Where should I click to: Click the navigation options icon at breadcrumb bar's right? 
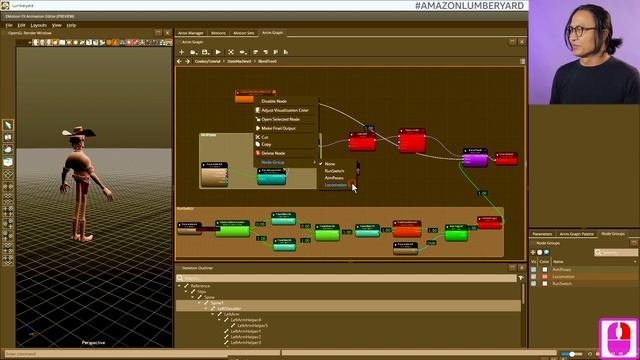pos(522,61)
